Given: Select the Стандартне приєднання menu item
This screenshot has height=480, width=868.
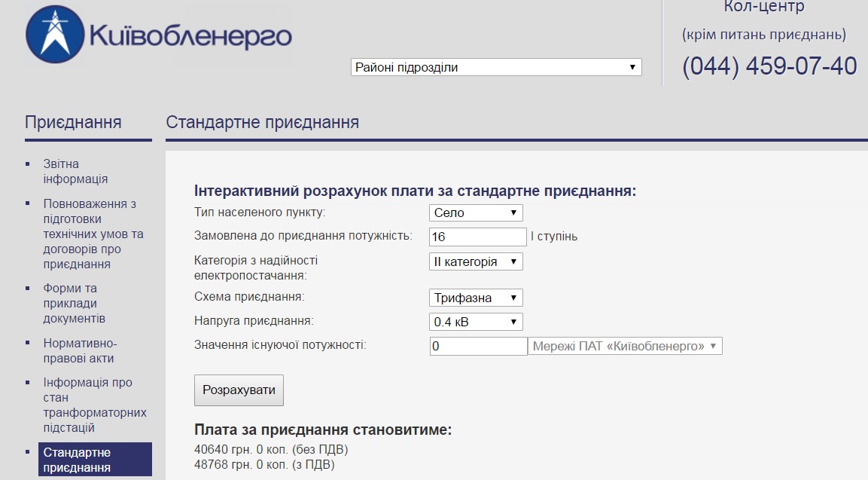Looking at the screenshot, I should (x=95, y=460).
